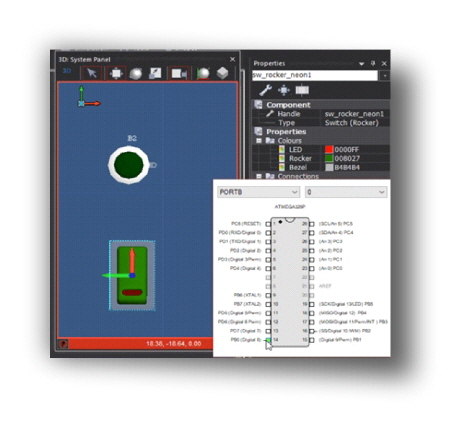The height and width of the screenshot is (427, 461).
Task: Select pin 28 SCL PC5 box
Action: coord(312,224)
